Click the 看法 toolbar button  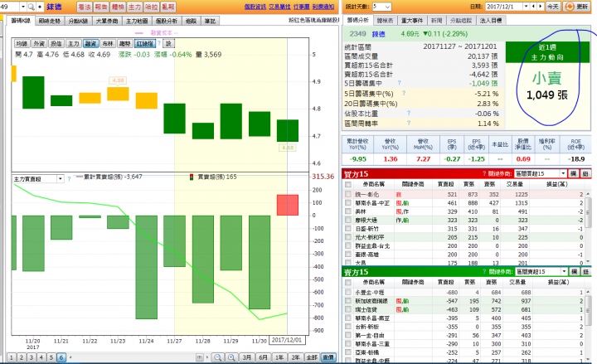(x=85, y=7)
